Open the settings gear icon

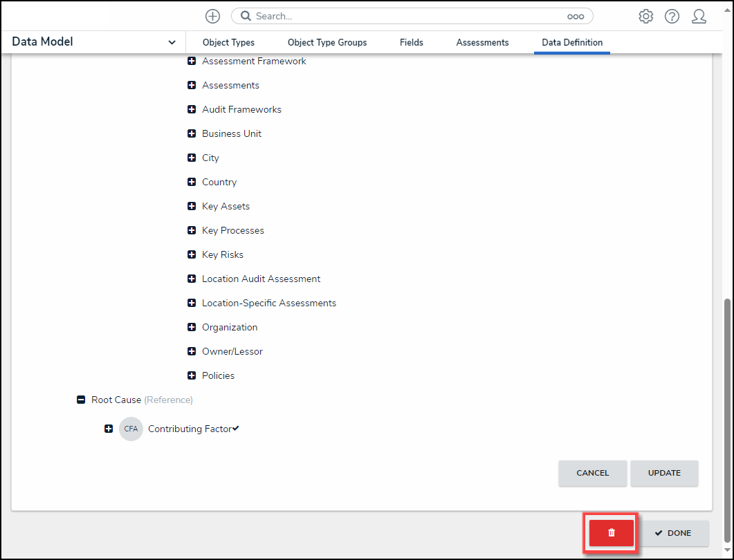coord(645,17)
